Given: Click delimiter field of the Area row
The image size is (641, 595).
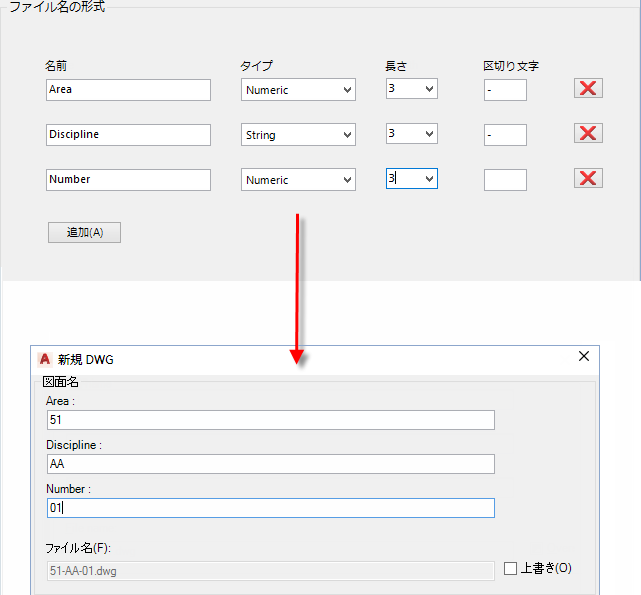Looking at the screenshot, I should click(x=505, y=90).
